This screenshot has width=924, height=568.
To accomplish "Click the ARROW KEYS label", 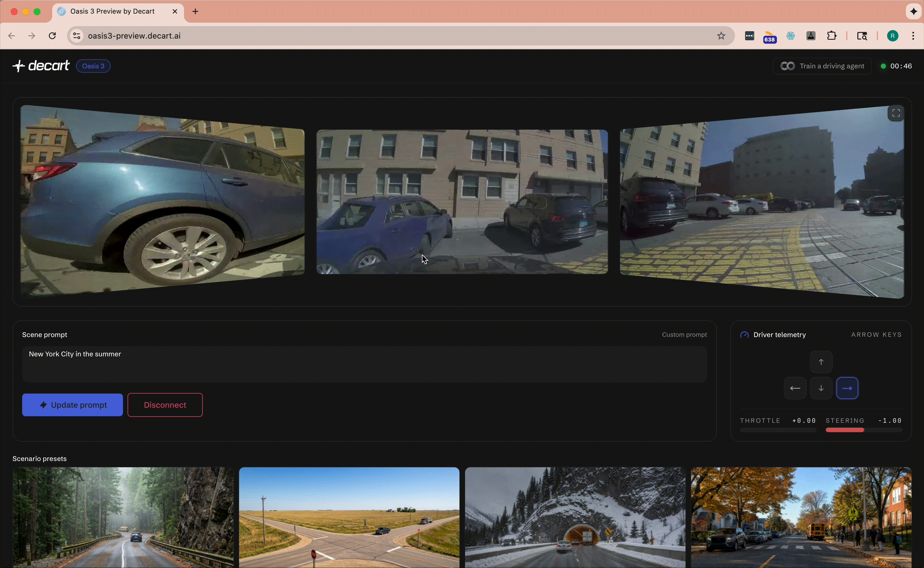I will tap(876, 335).
